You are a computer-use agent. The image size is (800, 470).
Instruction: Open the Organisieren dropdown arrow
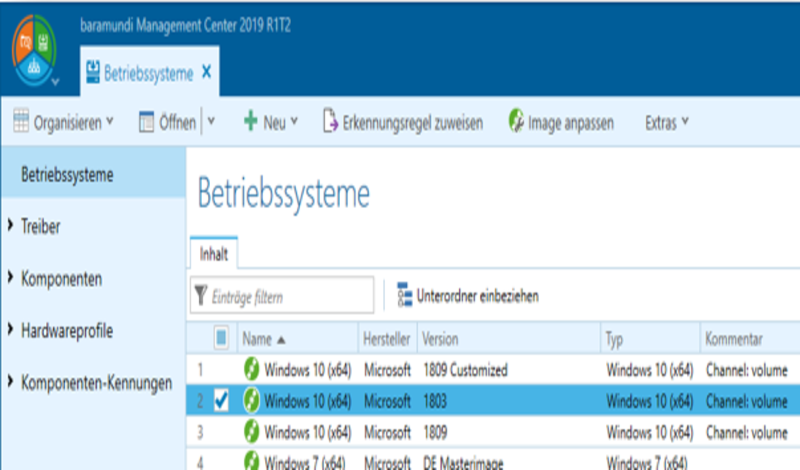110,121
